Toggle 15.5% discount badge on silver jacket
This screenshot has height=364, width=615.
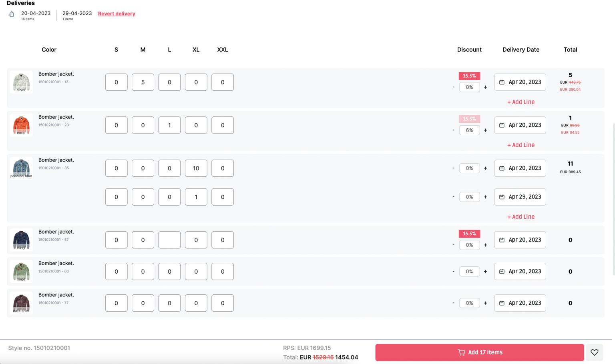tap(469, 76)
